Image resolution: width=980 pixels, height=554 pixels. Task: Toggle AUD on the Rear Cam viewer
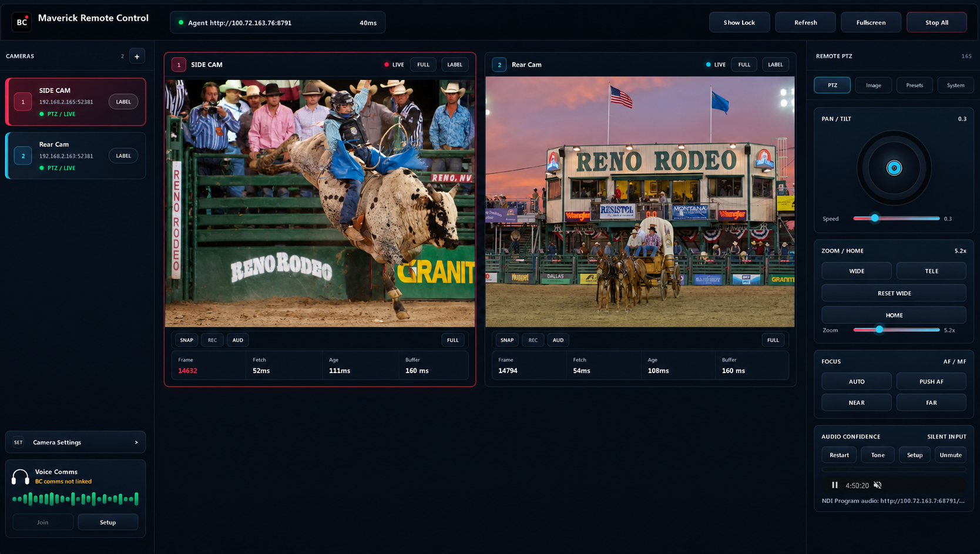(558, 340)
